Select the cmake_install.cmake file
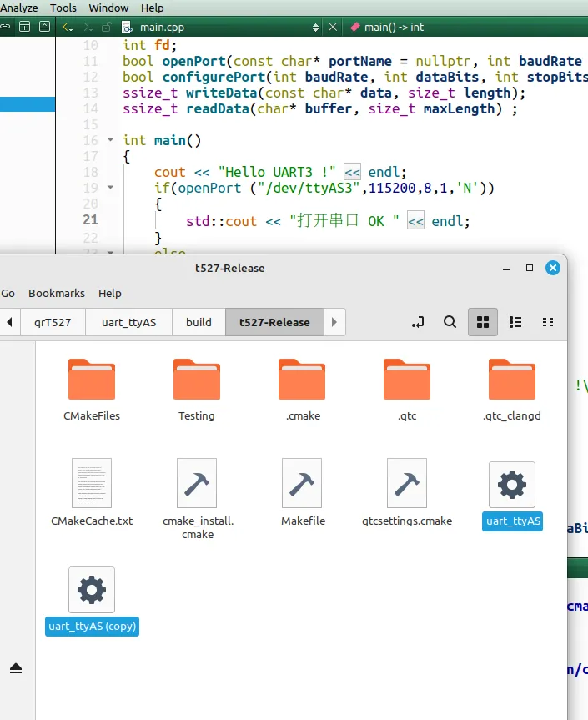The image size is (588, 720). click(198, 499)
